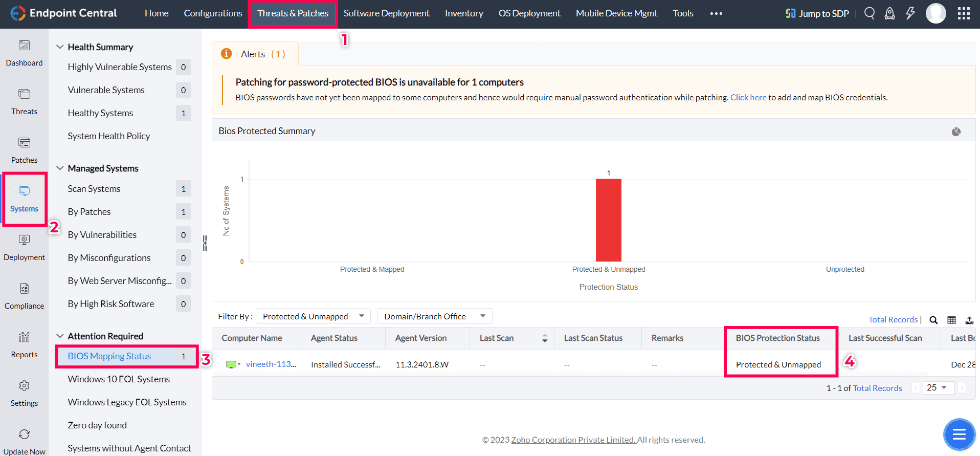Open the Protected & Unmapped filter dropdown

coord(314,316)
